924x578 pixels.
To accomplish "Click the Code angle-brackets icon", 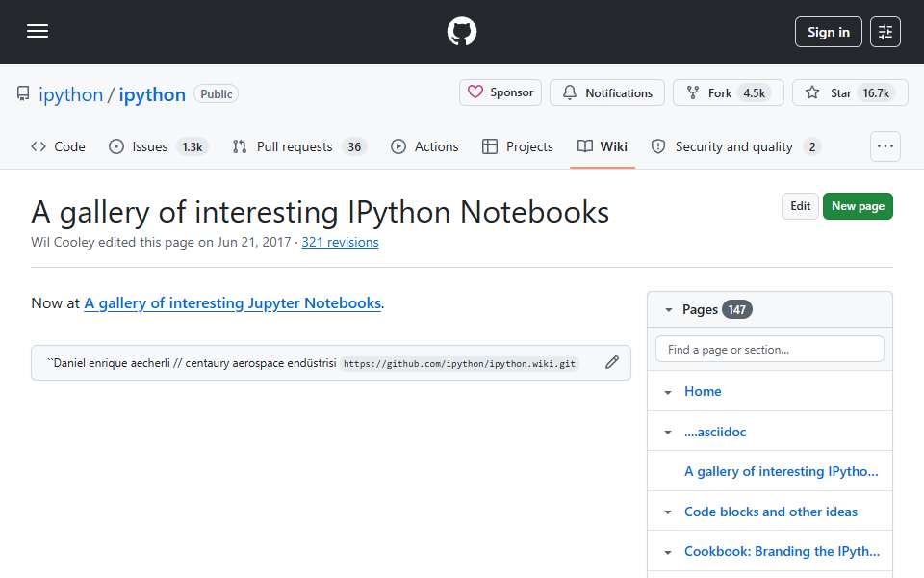I will tap(38, 146).
